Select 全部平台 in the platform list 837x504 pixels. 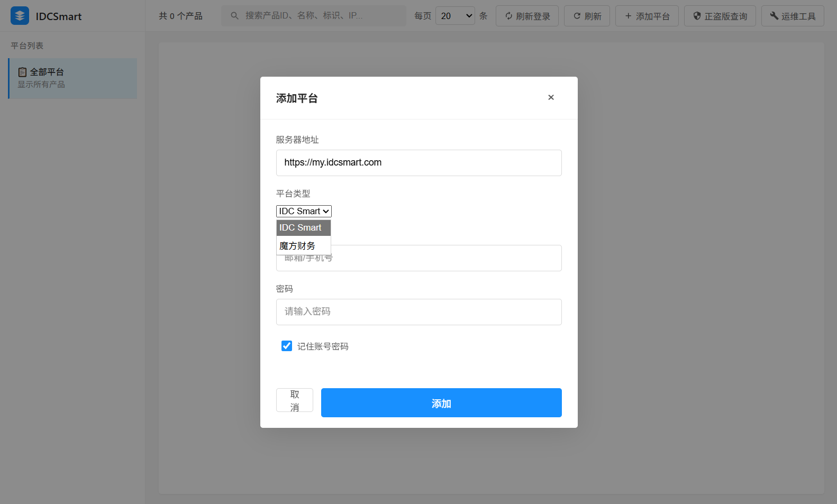(72, 78)
